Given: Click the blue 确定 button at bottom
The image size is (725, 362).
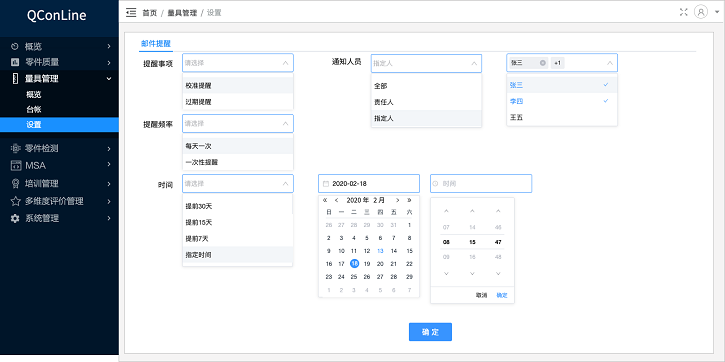Looking at the screenshot, I should (x=430, y=332).
